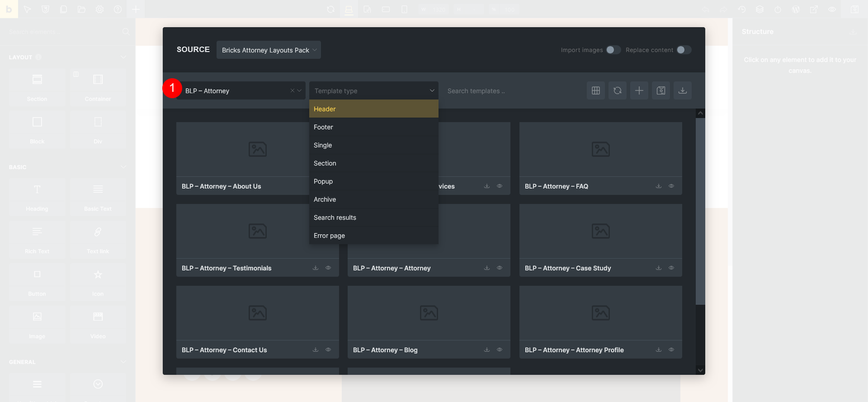Screen dimensions: 868x402
Task: Click the template list scrollbar thumb
Action: coord(700,211)
